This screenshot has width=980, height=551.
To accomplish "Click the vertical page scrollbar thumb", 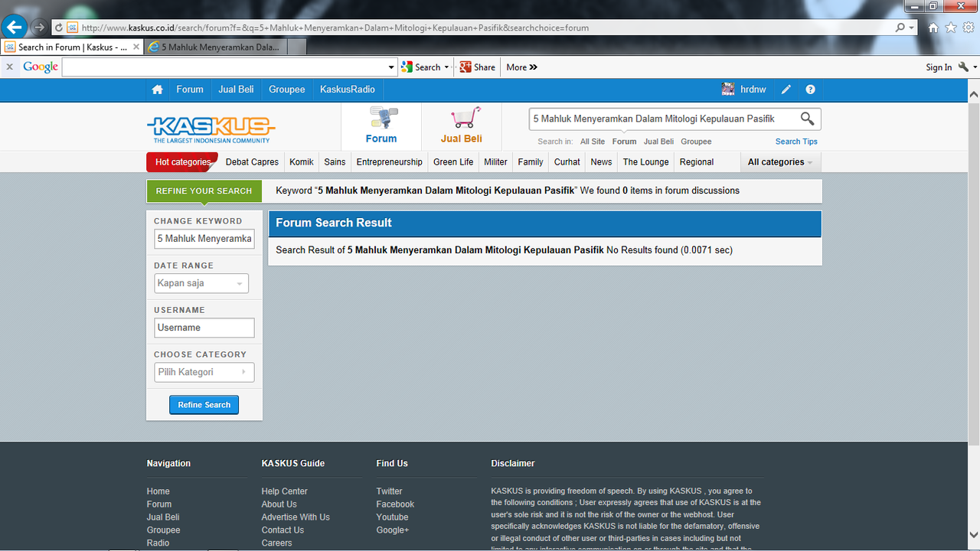I will [974, 273].
